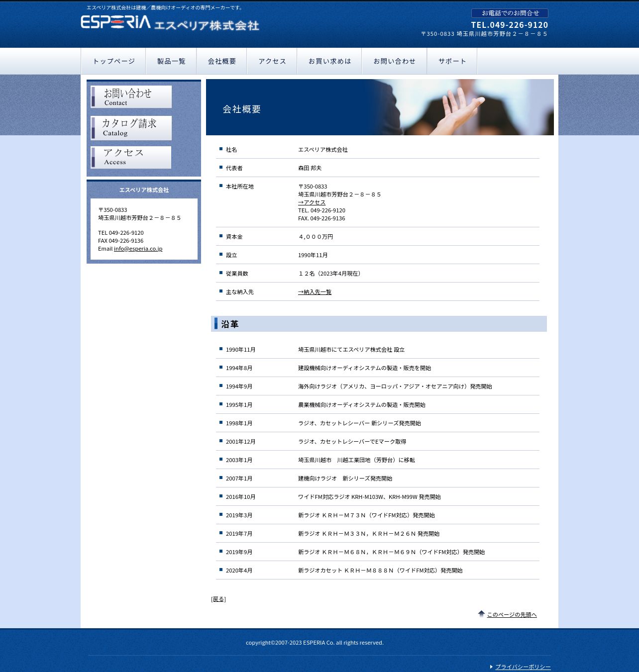Click the KRH-M103W、KRH-M99W history entry
Image resolution: width=639 pixels, height=672 pixels.
pyautogui.click(x=369, y=497)
